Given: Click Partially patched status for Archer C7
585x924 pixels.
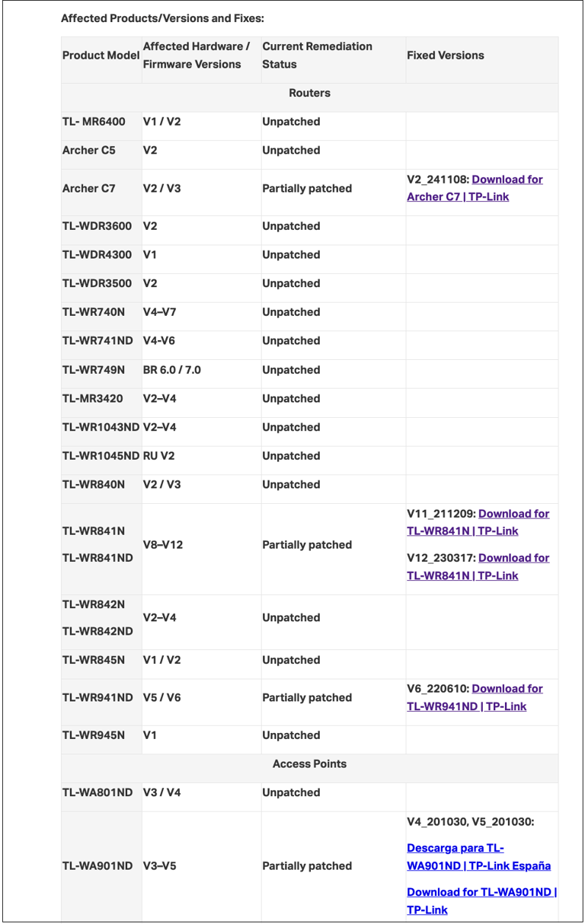Looking at the screenshot, I should click(x=307, y=189).
